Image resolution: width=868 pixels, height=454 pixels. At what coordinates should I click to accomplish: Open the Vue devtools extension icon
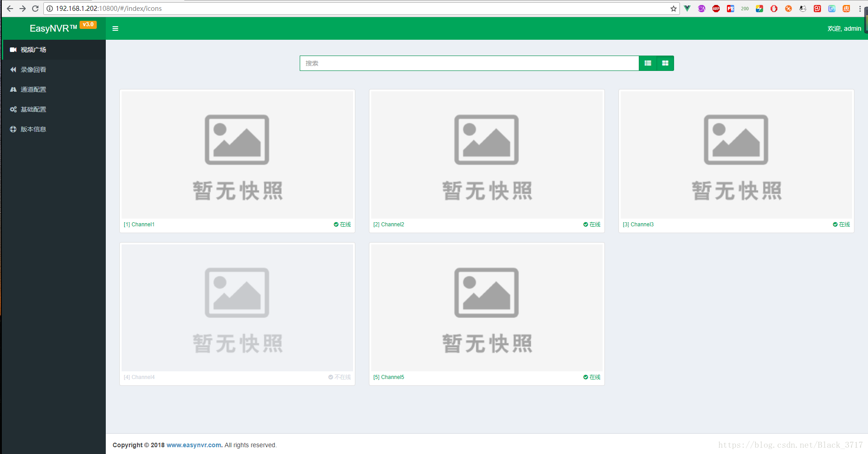687,9
